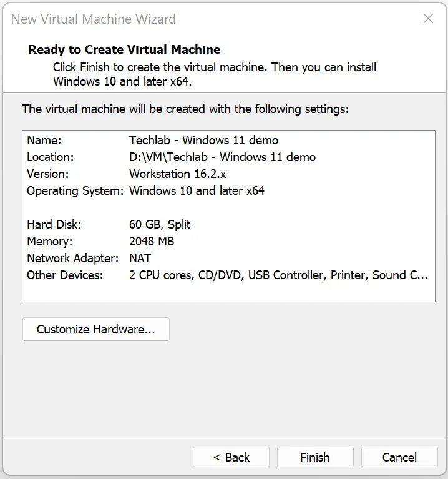Viewport: 448px width, 479px height.
Task: Click the wizard title bar text
Action: point(93,19)
